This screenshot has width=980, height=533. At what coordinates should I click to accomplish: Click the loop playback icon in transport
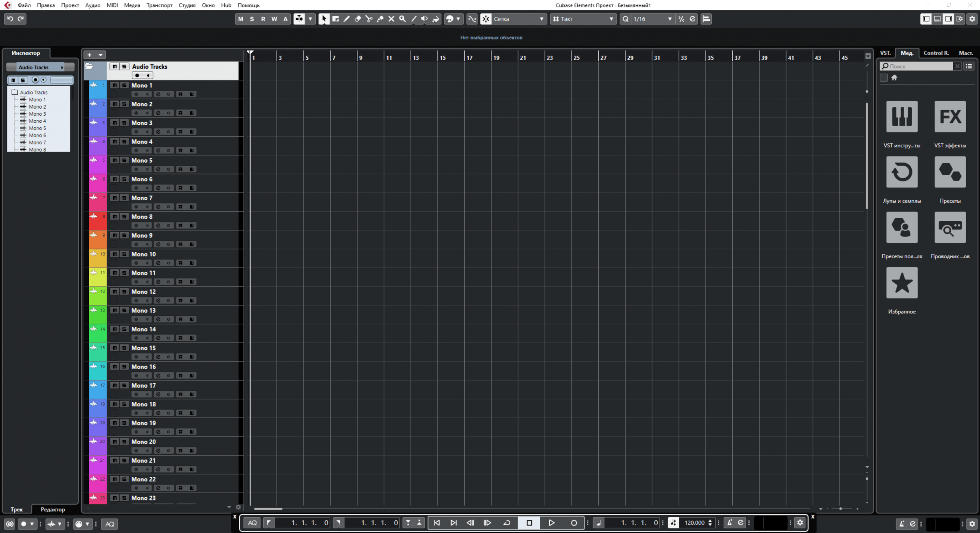[x=506, y=523]
